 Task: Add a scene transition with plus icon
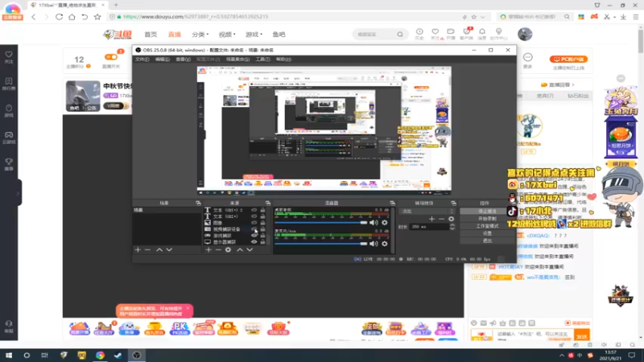click(431, 219)
